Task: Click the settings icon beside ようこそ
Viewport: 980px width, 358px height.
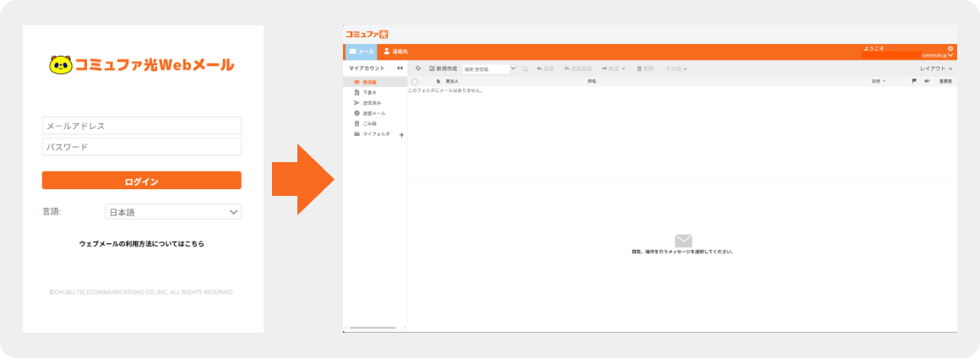Action: click(x=950, y=48)
